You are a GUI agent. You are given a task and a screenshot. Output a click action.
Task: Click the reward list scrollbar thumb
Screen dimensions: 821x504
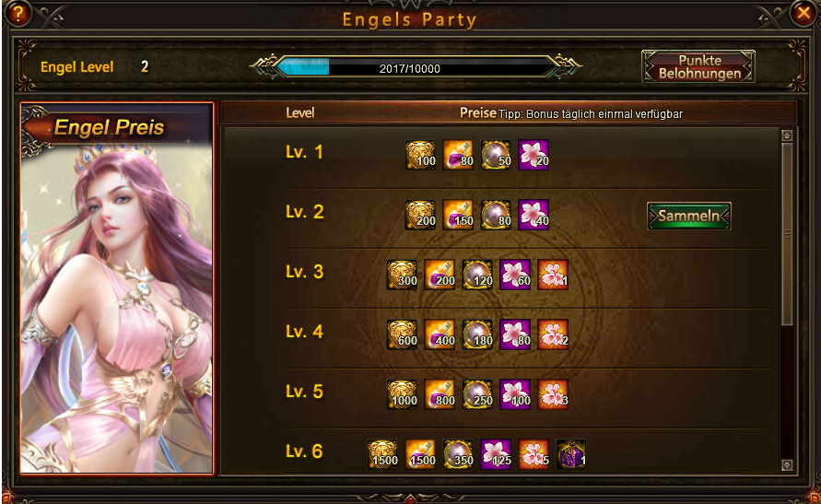click(x=786, y=233)
